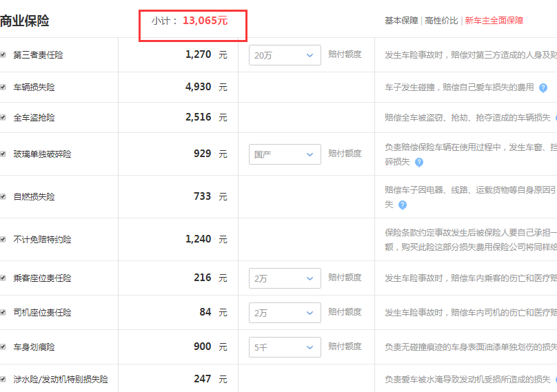
Task: Toggle the 玻璃单独破碎险 checkbox
Action: coord(3,154)
